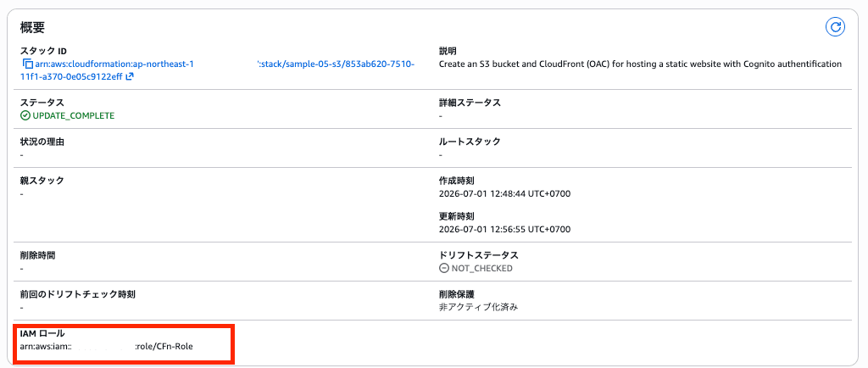Image resolution: width=868 pixels, height=368 pixels.
Task: Click the IAM ロール label
Action: (42, 334)
